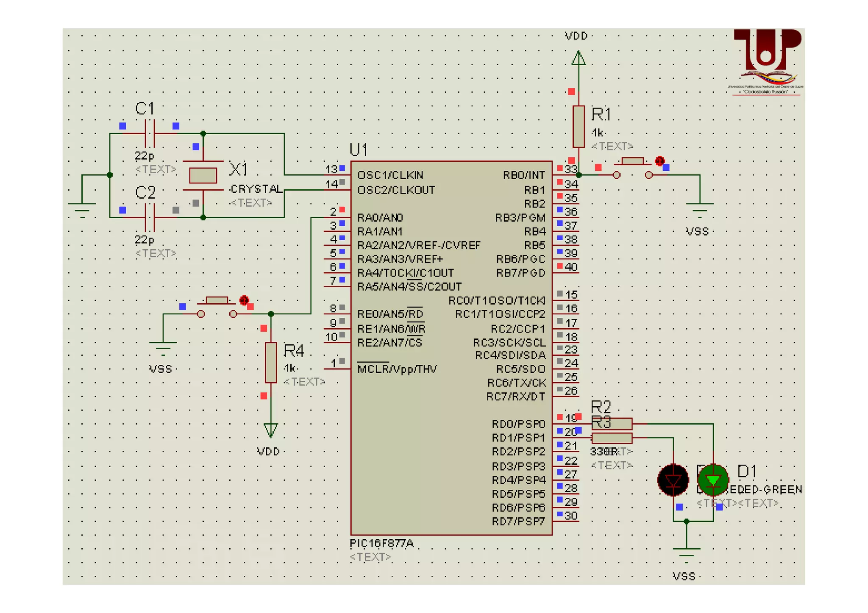
Task: Select the green LED D1
Action: coord(713,480)
